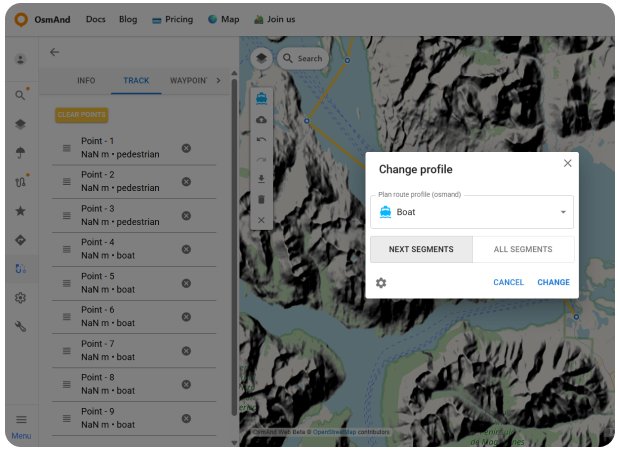Click the map Search field
Image resolution: width=620 pixels, height=450 pixels.
coord(303,58)
